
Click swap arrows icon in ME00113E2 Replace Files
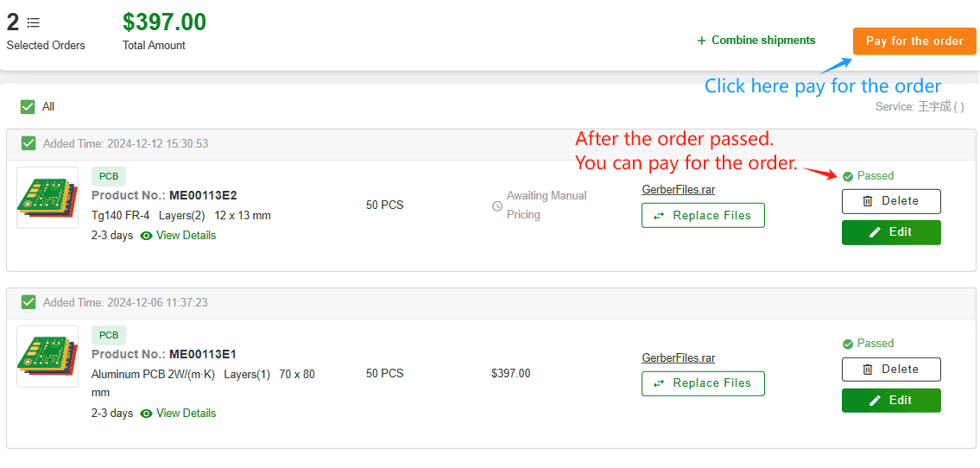click(660, 216)
